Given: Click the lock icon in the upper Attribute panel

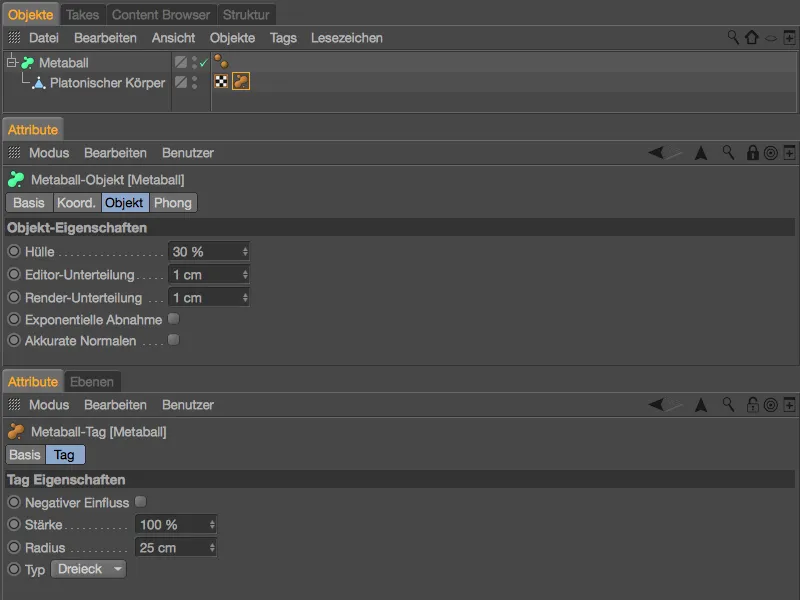Looking at the screenshot, I should 752,153.
